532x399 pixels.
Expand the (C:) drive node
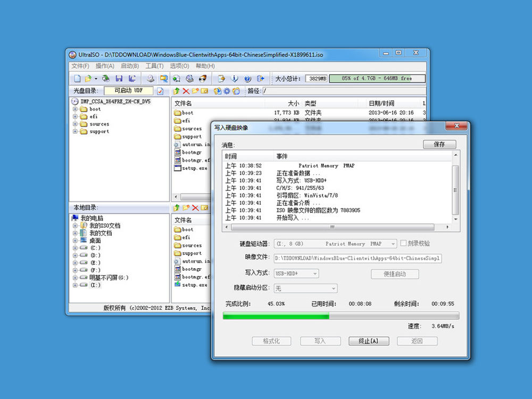75,248
